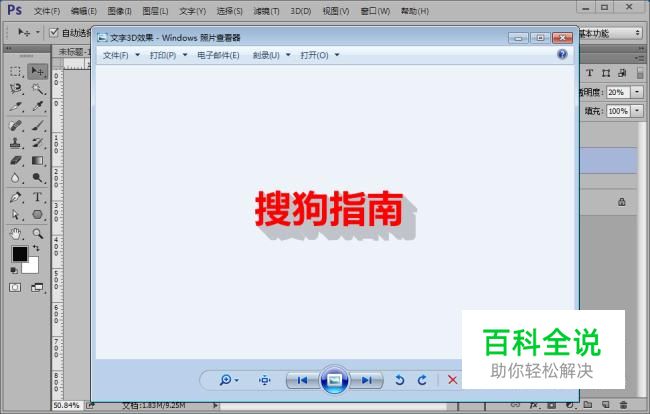
Task: Click the fit-to-window actual size button
Action: click(x=264, y=380)
